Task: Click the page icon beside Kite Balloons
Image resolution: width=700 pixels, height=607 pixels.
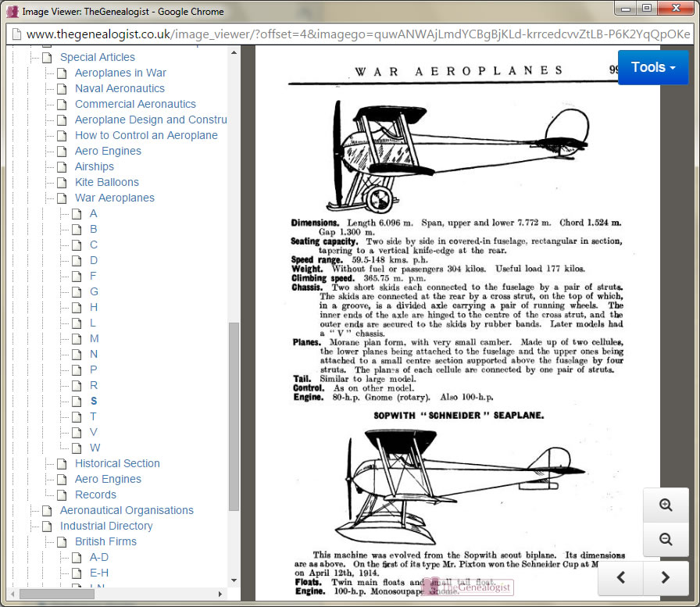Action: coord(62,183)
